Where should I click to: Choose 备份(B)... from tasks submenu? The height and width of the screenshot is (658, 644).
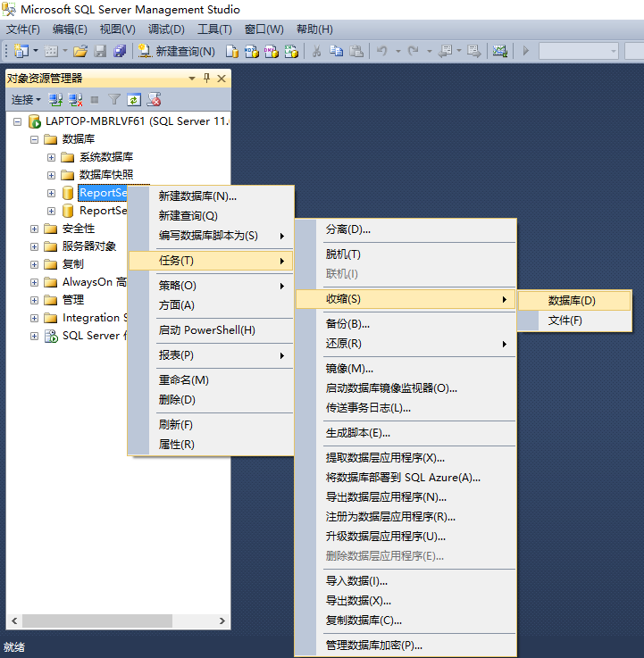pos(406,324)
